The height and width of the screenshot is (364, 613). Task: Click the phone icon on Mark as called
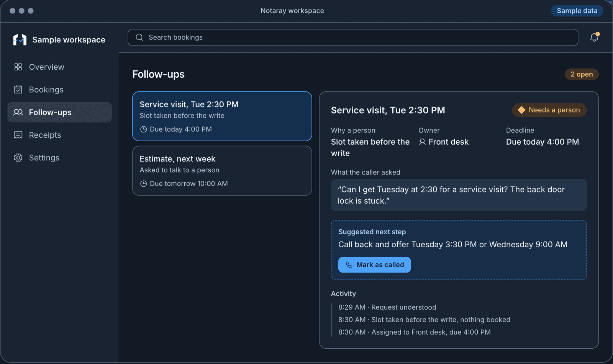349,265
